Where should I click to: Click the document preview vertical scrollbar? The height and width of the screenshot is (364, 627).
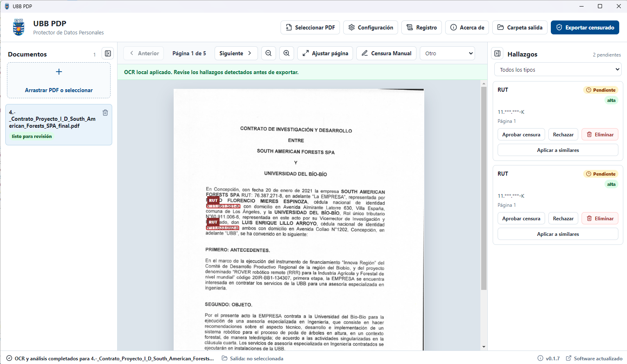[484, 188]
